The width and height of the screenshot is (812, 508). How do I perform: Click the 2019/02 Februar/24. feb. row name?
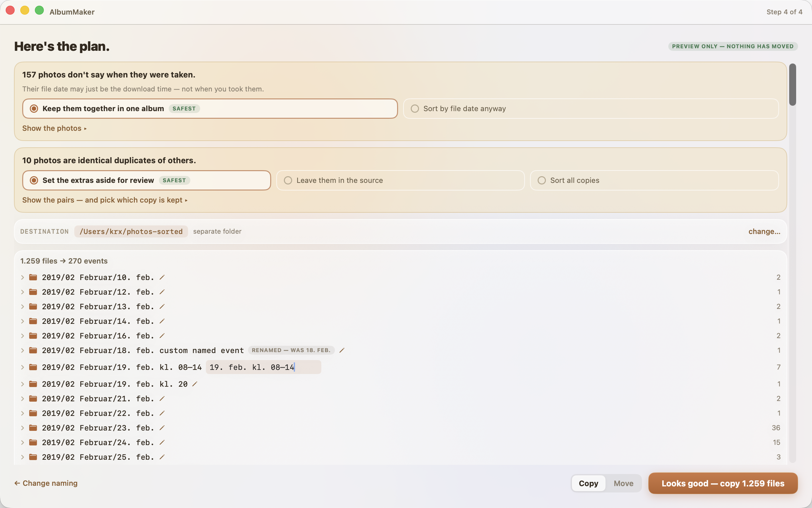tap(98, 442)
